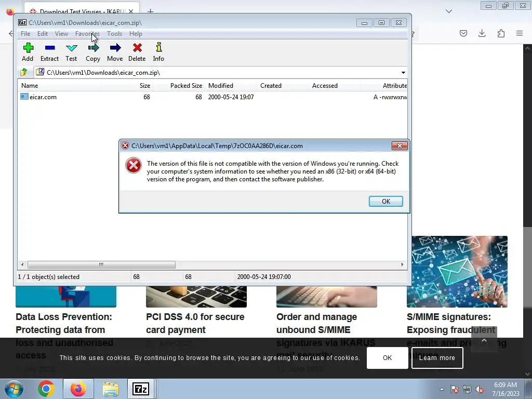This screenshot has height=399, width=532.
Task: Click the '1 / 1 object(s) selected' status text
Action: tap(48, 277)
